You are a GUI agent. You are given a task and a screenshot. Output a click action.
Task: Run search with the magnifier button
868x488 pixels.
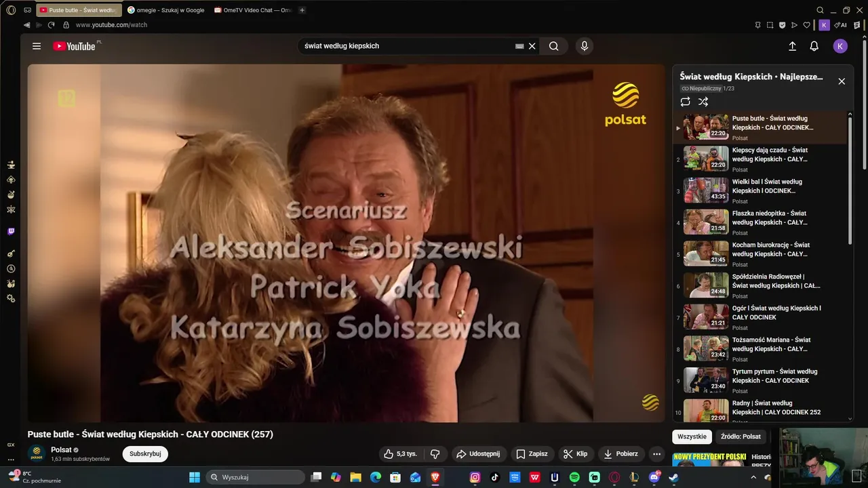[x=554, y=46]
